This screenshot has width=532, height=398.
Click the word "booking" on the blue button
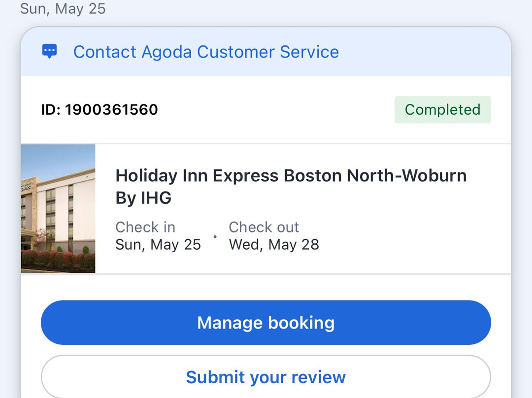[x=301, y=323]
